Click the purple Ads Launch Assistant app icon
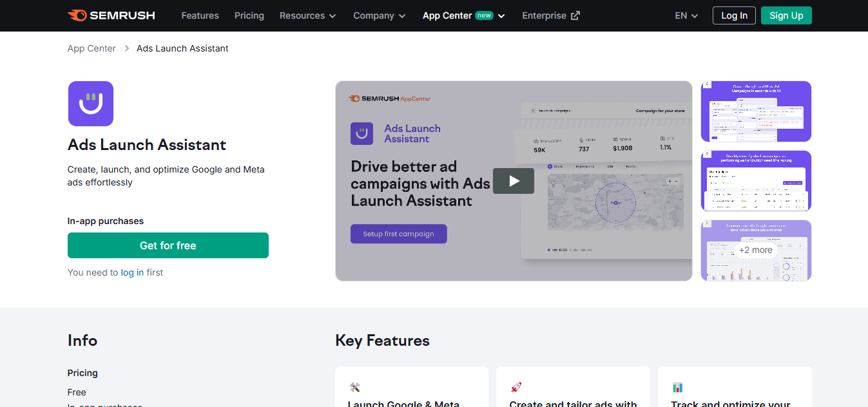Screen dimensions: 868x407 point(91,104)
